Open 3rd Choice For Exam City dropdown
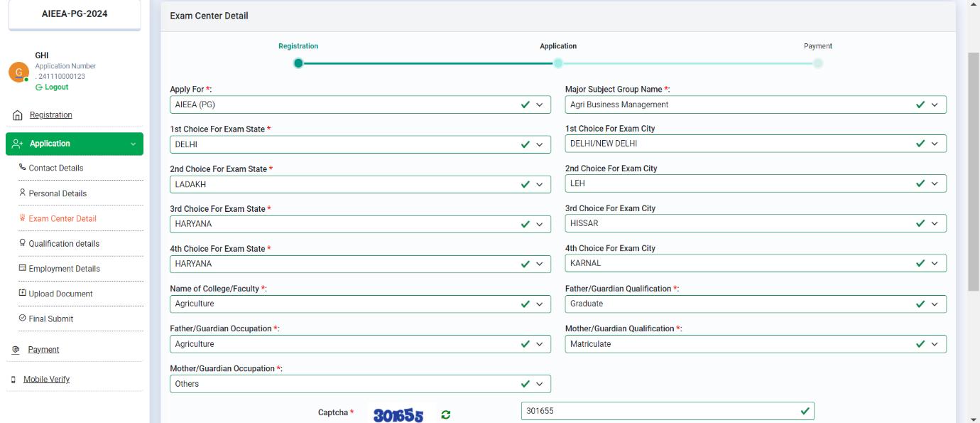The height and width of the screenshot is (423, 980). pos(756,223)
